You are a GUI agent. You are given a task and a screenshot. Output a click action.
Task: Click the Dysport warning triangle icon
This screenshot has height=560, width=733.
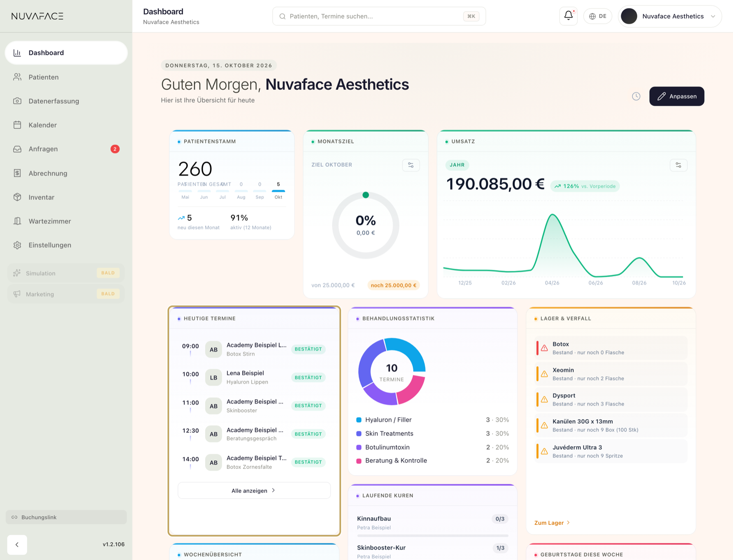pyautogui.click(x=544, y=400)
